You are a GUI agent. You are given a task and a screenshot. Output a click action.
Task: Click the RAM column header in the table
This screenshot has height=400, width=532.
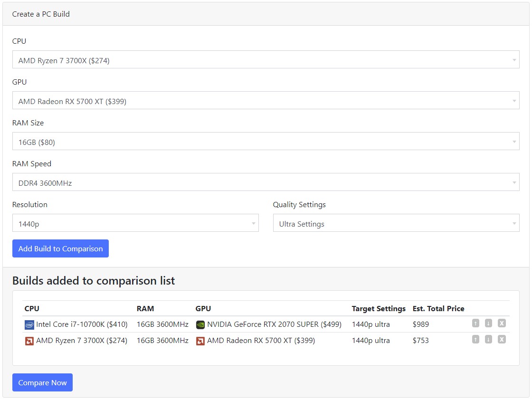point(145,308)
